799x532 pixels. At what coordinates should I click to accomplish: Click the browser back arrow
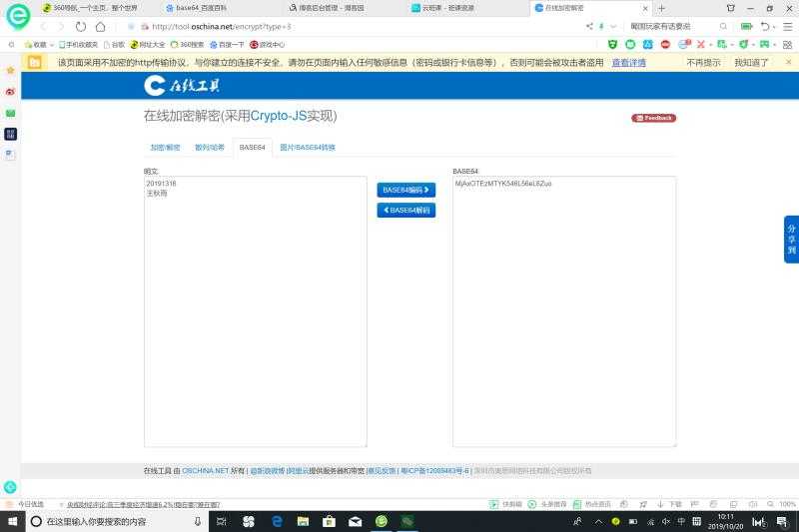pyautogui.click(x=43, y=27)
